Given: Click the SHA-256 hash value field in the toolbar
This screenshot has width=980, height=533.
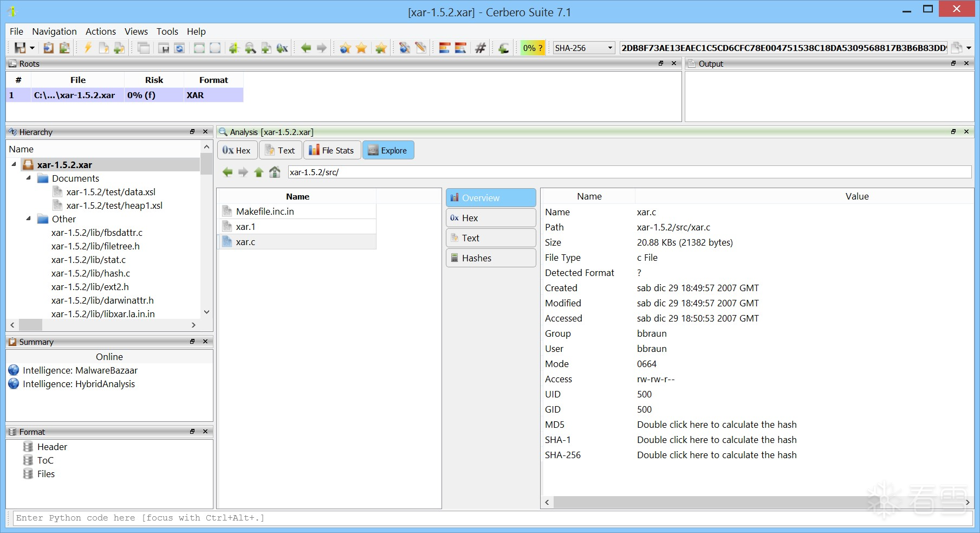Looking at the screenshot, I should pyautogui.click(x=783, y=48).
